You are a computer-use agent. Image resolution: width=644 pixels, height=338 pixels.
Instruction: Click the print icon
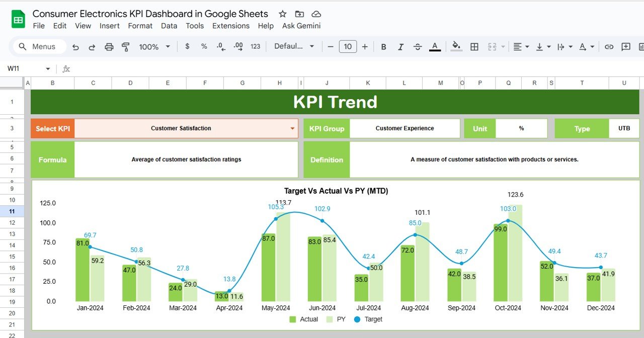(x=109, y=46)
